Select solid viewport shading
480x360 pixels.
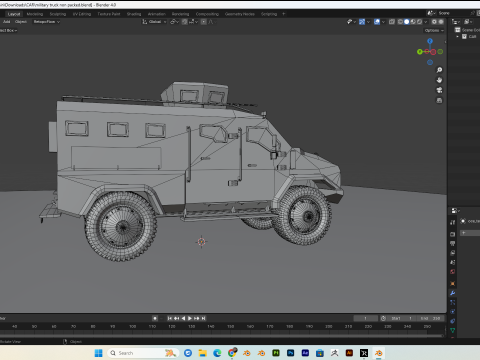(x=407, y=22)
